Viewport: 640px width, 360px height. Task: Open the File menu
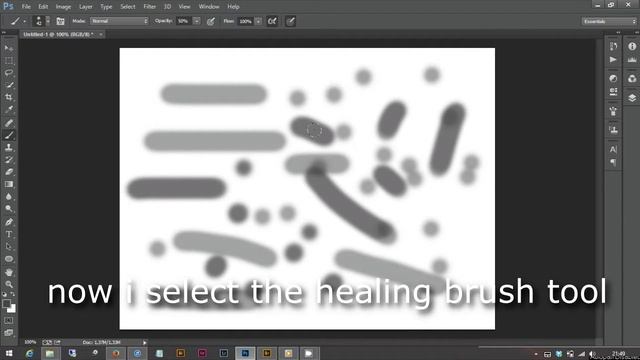coord(26,7)
